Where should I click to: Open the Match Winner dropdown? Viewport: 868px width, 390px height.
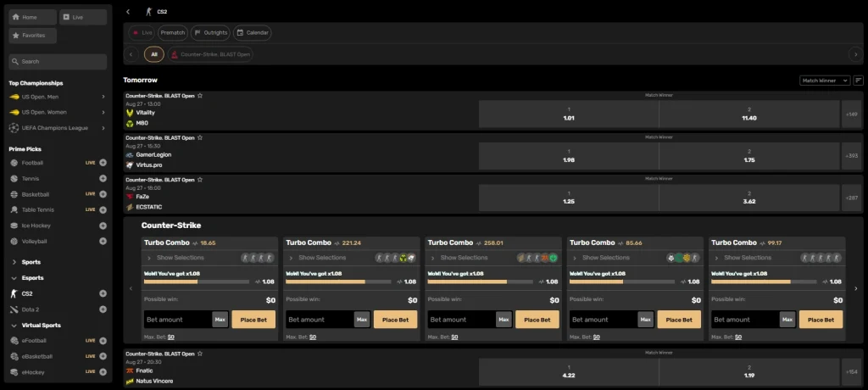[x=824, y=81]
